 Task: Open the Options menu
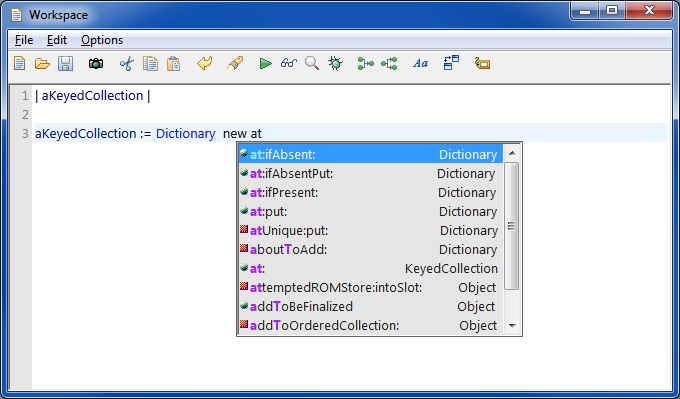pyautogui.click(x=102, y=40)
